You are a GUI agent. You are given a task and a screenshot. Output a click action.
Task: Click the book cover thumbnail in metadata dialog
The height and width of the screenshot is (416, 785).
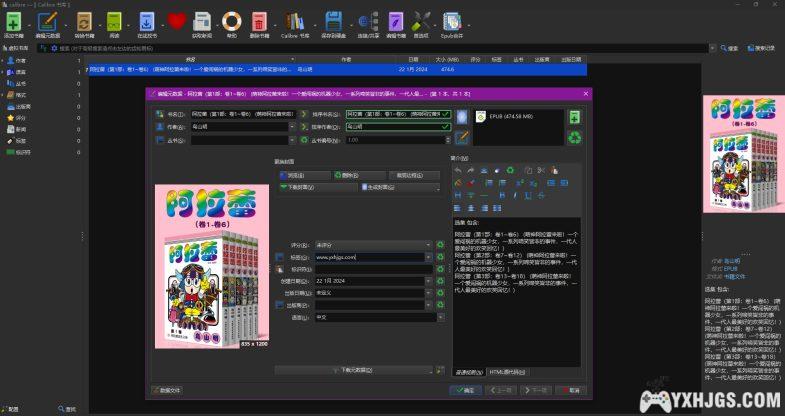[212, 266]
